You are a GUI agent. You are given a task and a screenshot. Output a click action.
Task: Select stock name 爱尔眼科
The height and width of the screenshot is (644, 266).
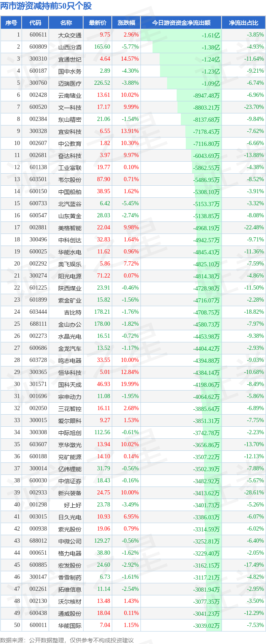click(x=70, y=420)
